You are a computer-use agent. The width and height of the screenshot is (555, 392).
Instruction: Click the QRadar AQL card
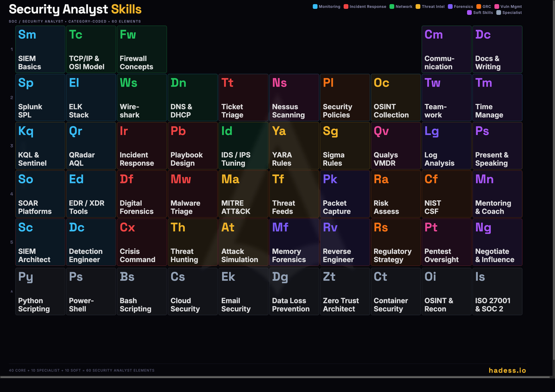(91, 146)
